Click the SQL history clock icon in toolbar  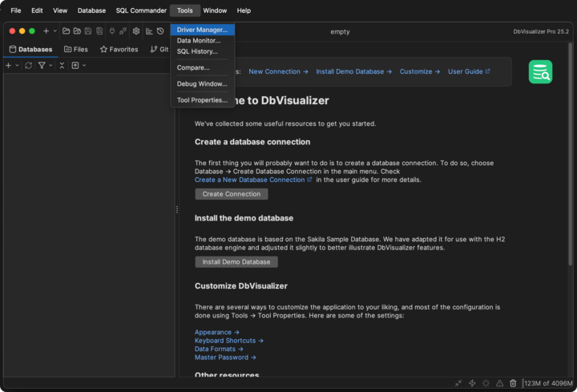(160, 31)
